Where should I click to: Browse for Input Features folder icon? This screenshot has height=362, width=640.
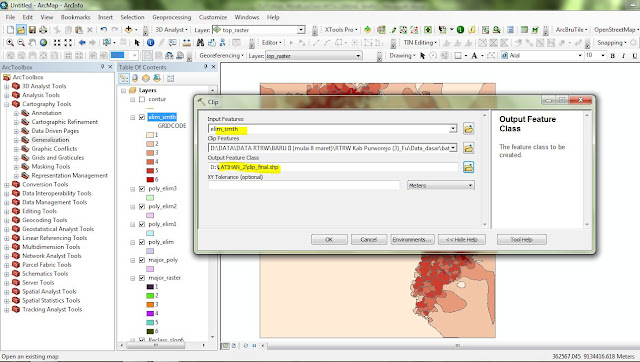pyautogui.click(x=469, y=129)
